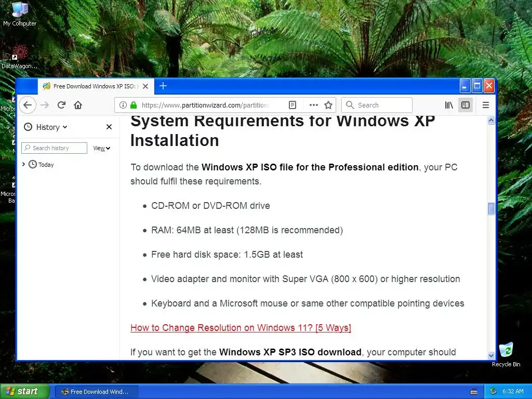Open page actions three-dot menu
The width and height of the screenshot is (532, 399).
pyautogui.click(x=314, y=105)
